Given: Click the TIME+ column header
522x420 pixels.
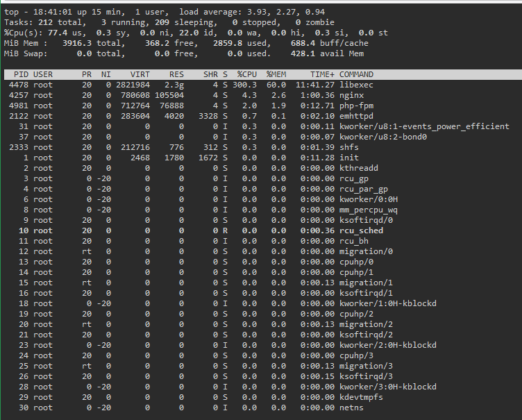Looking at the screenshot, I should [322, 74].
